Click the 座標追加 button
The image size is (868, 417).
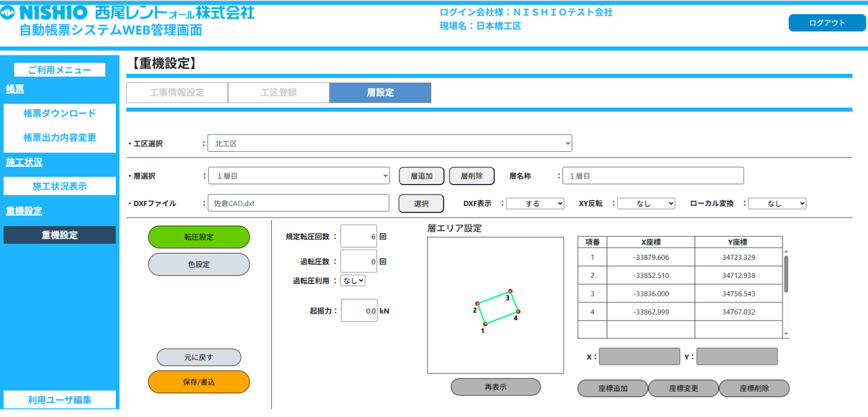(x=613, y=389)
